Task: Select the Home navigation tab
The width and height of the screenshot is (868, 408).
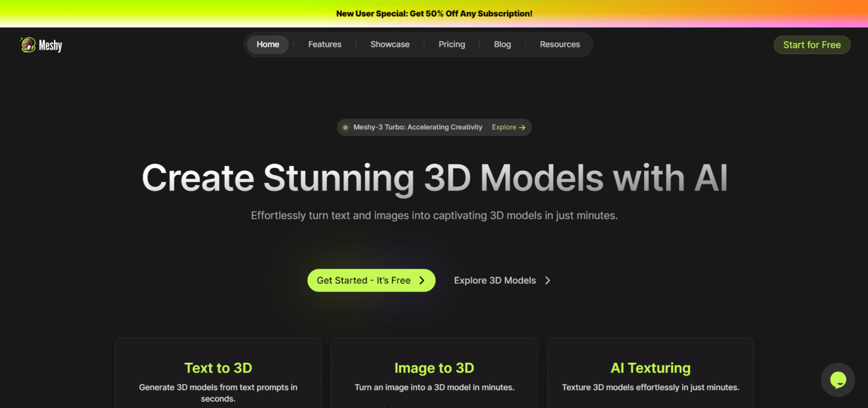Action: pos(267,44)
